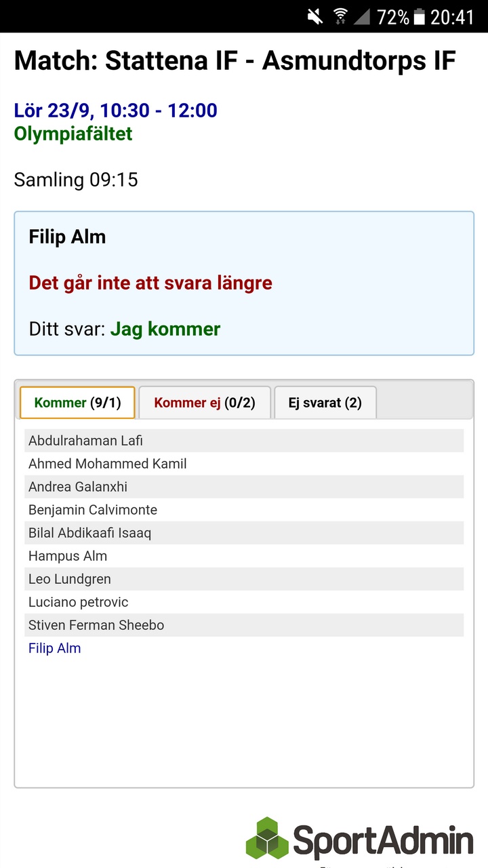This screenshot has width=488, height=868.
Task: Select Leo Lundgren's row
Action: click(x=70, y=579)
